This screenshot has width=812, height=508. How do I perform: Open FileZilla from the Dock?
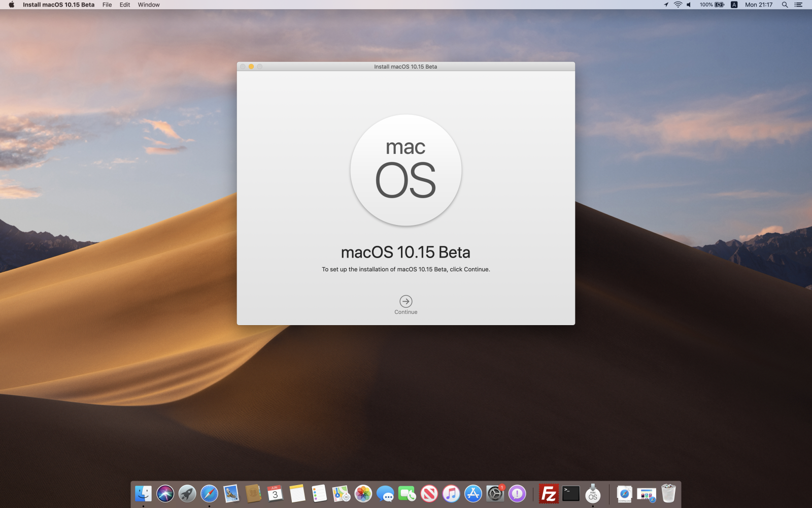tap(549, 493)
